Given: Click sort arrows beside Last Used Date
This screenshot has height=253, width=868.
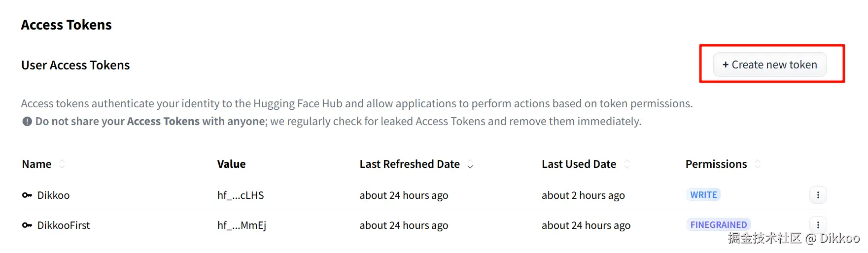Looking at the screenshot, I should coord(627,164).
